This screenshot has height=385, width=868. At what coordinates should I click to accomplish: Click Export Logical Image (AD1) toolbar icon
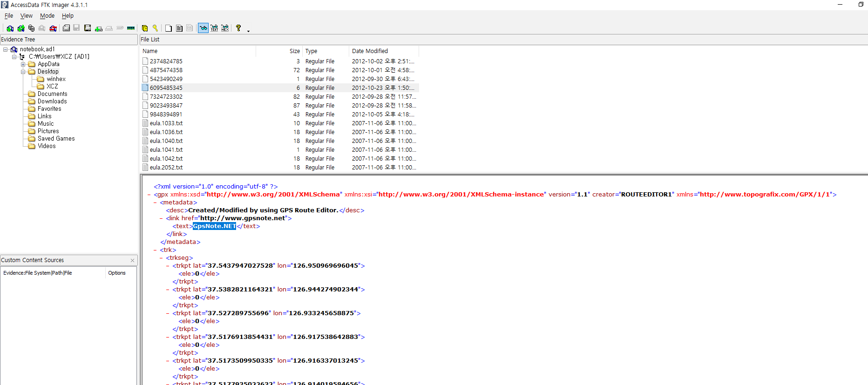point(88,28)
